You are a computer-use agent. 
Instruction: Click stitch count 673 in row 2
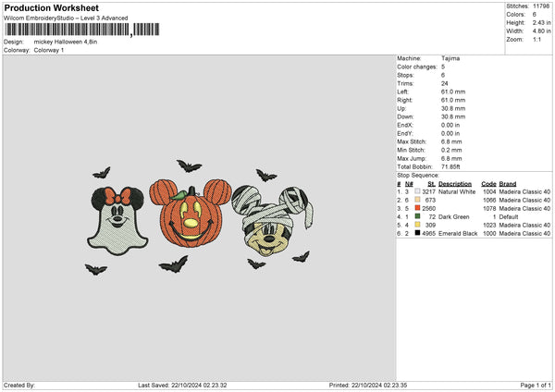tap(430, 201)
